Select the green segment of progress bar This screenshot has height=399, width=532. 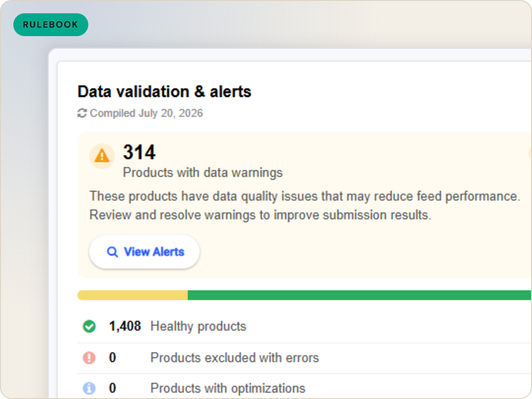(x=360, y=295)
